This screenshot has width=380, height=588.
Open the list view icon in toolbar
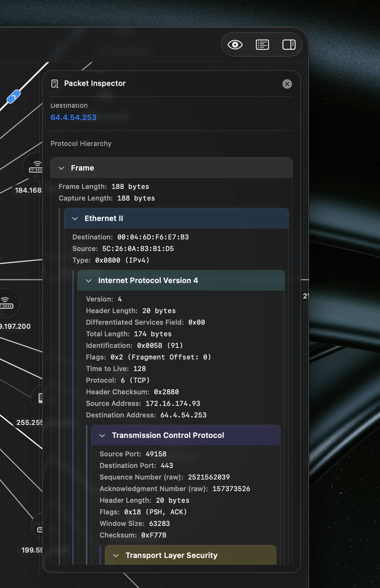coord(262,45)
